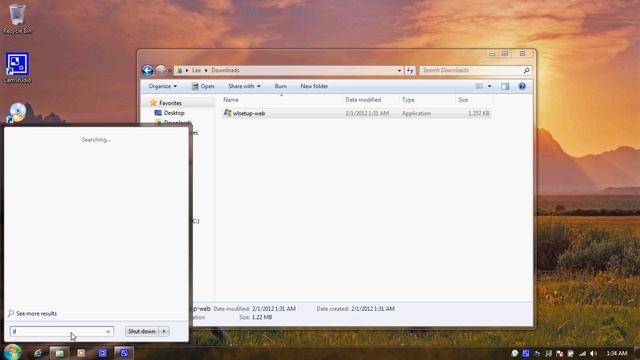Click the volume speaker tray icon
640x360 pixels.
(593, 353)
